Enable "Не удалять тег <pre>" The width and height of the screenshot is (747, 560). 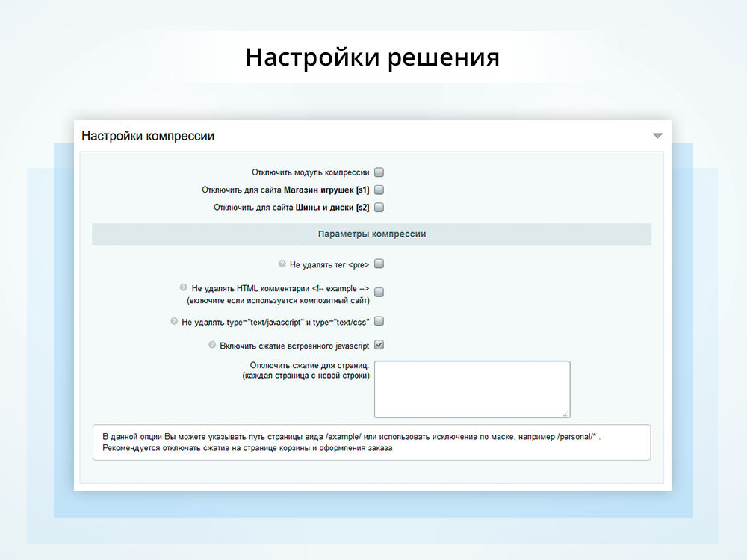pyautogui.click(x=379, y=263)
